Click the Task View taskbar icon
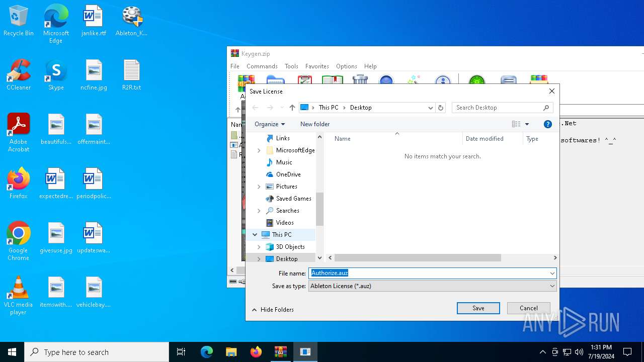Image resolution: width=644 pixels, height=362 pixels. (x=181, y=352)
